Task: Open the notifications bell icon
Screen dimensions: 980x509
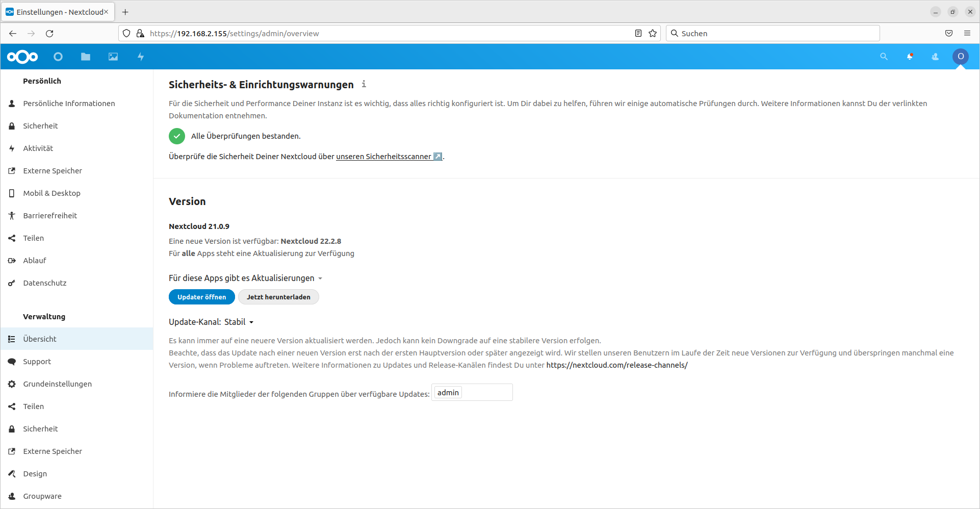Action: [910, 57]
